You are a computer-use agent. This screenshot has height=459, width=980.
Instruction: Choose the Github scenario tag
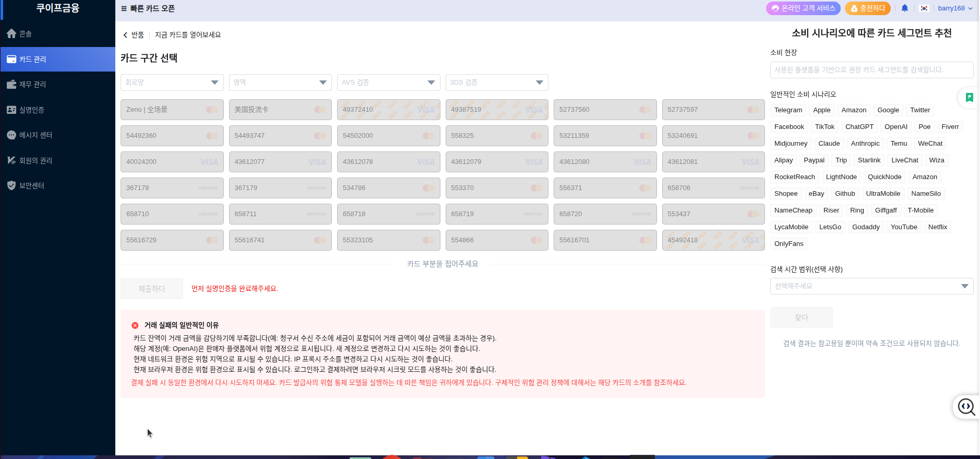coord(845,194)
